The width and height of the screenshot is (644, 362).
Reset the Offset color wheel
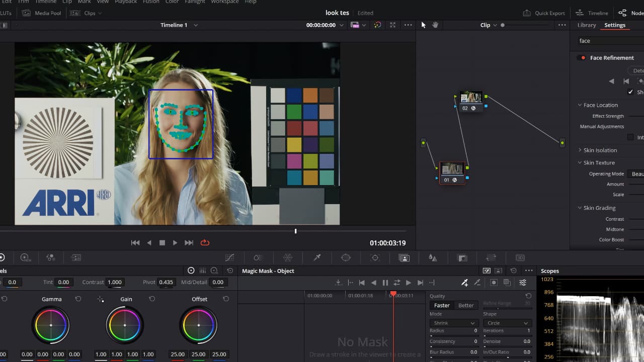click(225, 299)
